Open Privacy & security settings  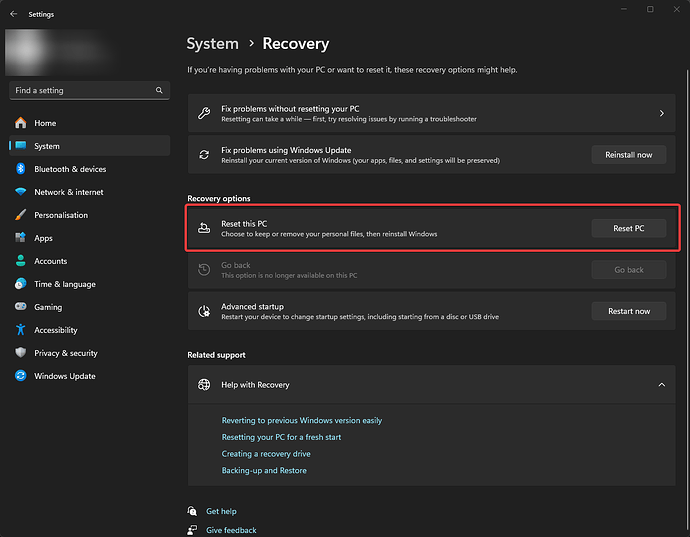click(x=89, y=353)
